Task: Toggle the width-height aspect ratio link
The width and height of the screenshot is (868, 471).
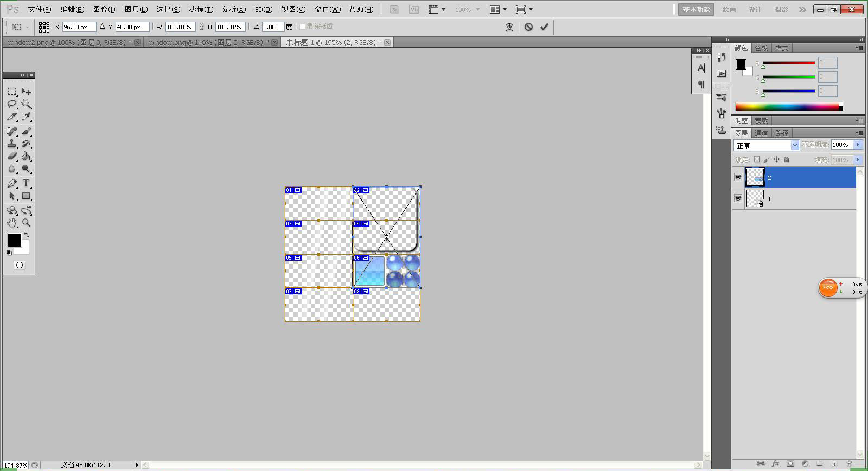Action: click(x=202, y=27)
